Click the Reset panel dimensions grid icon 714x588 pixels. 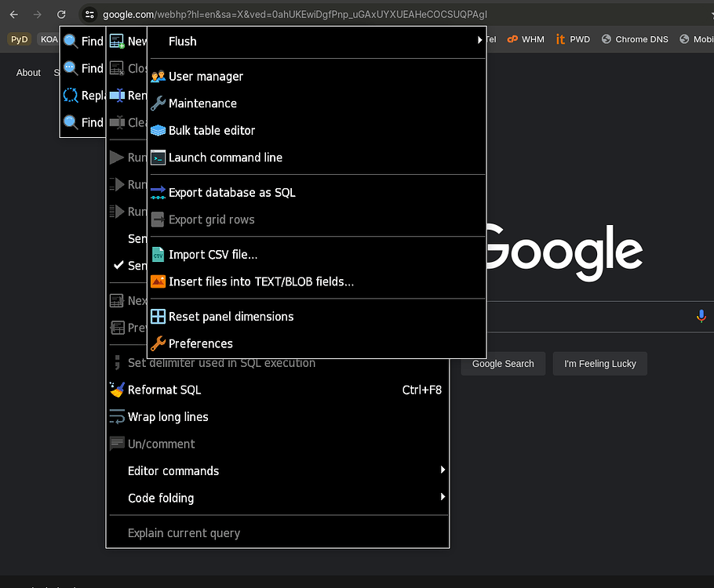(x=158, y=317)
